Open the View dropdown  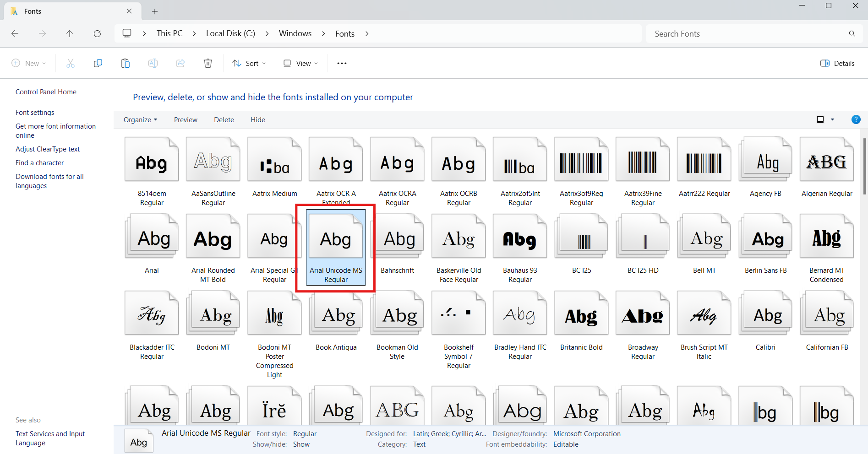click(300, 63)
